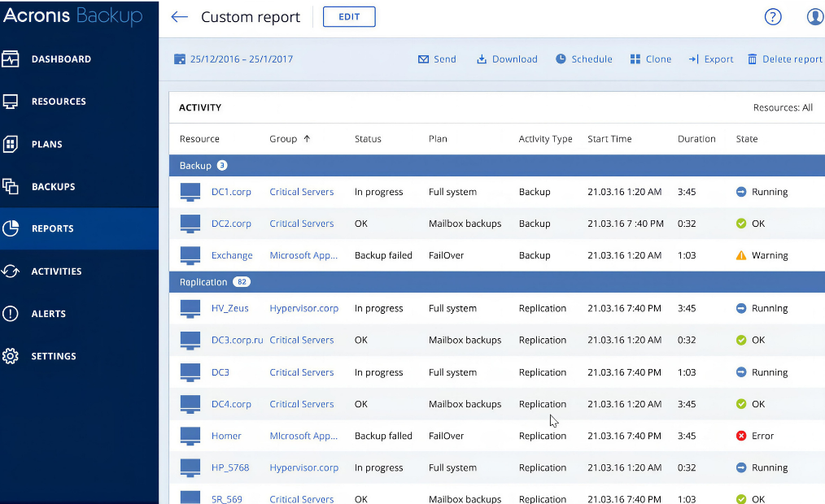The height and width of the screenshot is (504, 825).
Task: Click the Duration column header
Action: 696,139
